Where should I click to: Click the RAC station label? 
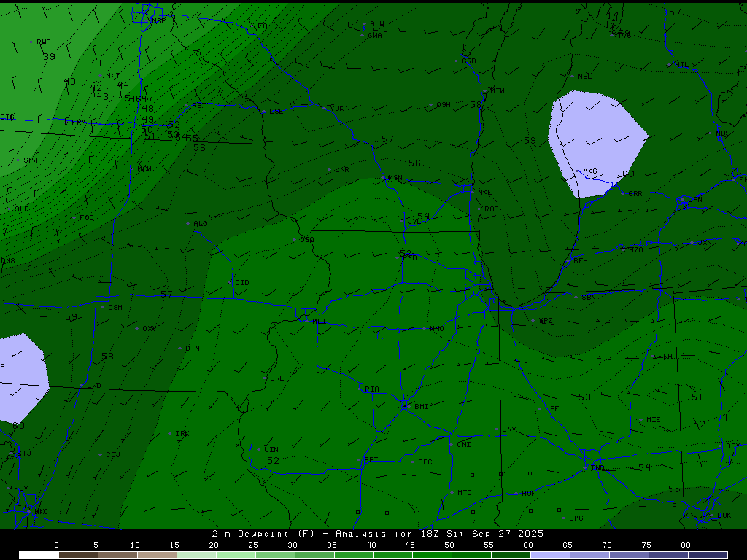tap(491, 209)
